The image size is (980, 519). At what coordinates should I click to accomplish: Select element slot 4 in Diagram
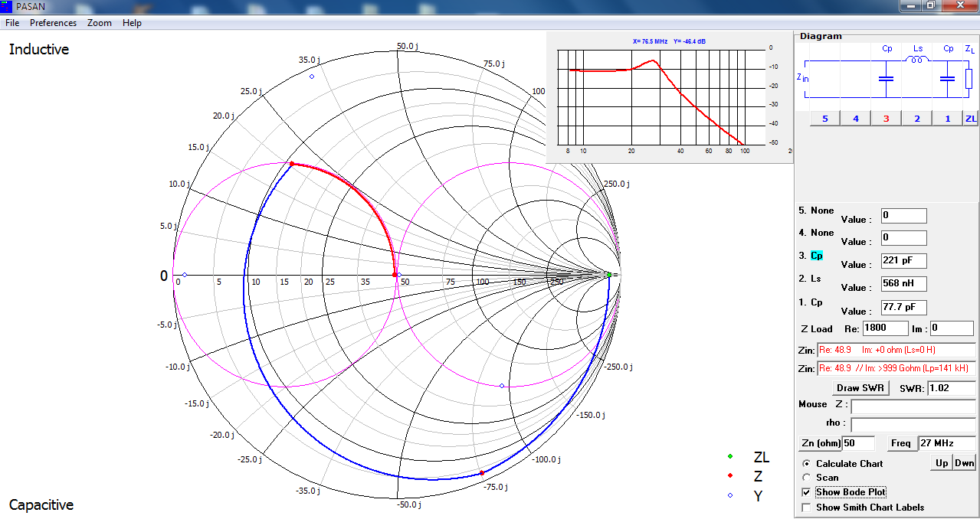point(856,119)
